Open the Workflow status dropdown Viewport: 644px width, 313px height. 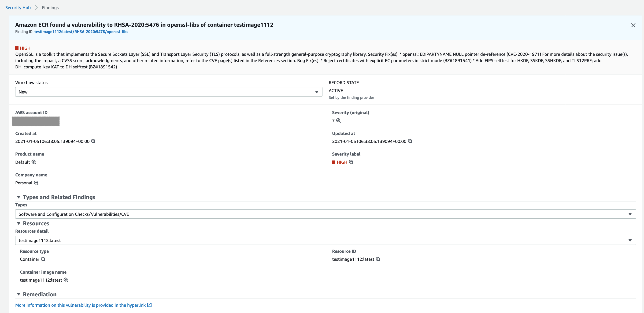pyautogui.click(x=169, y=92)
